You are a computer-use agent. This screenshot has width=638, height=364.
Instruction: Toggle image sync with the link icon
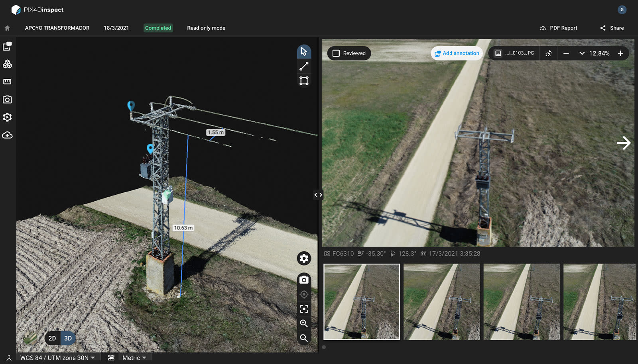tap(548, 53)
